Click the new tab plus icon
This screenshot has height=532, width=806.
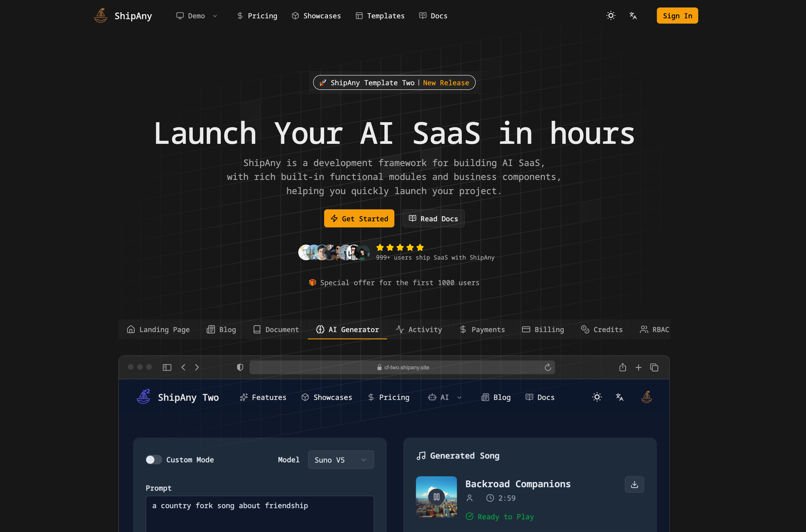tap(638, 367)
